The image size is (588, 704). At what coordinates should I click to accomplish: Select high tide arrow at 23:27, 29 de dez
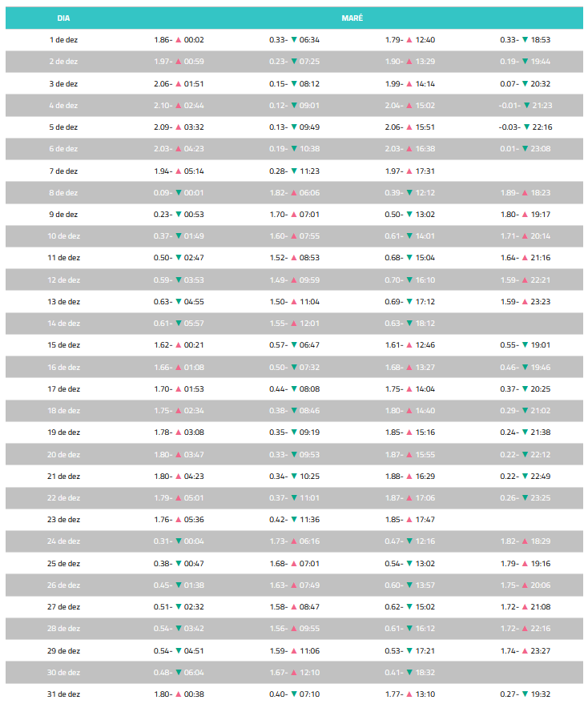tap(525, 651)
